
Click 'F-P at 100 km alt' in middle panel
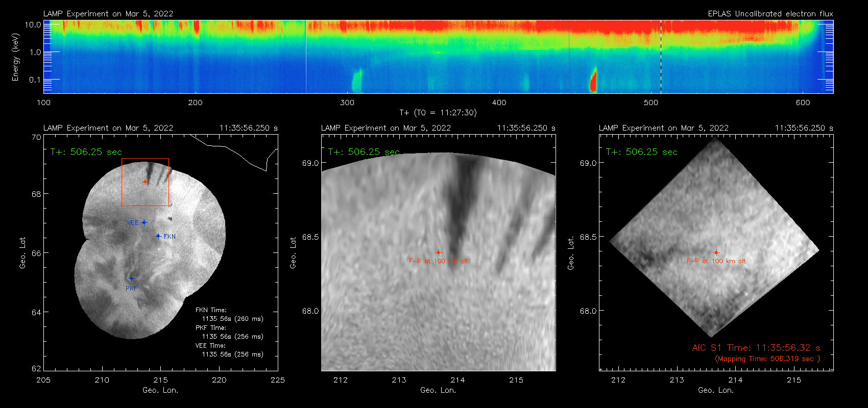(x=438, y=261)
